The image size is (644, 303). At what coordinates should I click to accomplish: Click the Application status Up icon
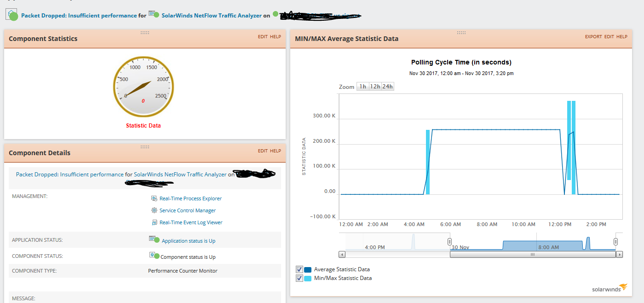154,239
